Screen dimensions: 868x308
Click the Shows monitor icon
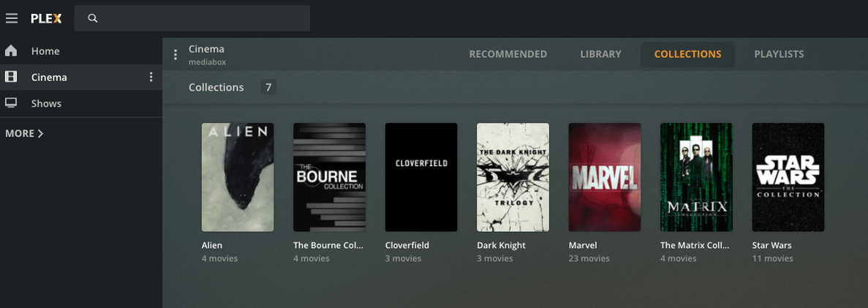(x=10, y=103)
